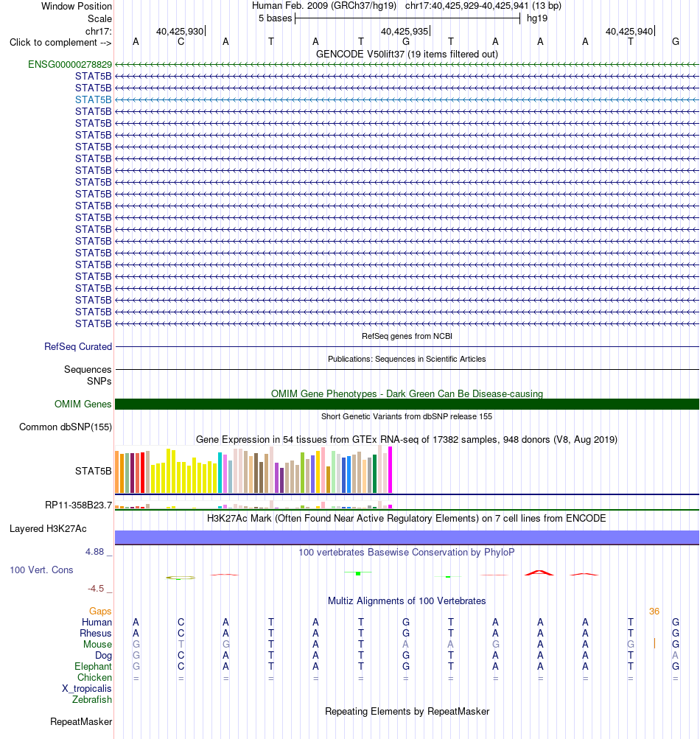
Task: Click the purple Layered H3K27Ac signal bar
Action: (407, 538)
